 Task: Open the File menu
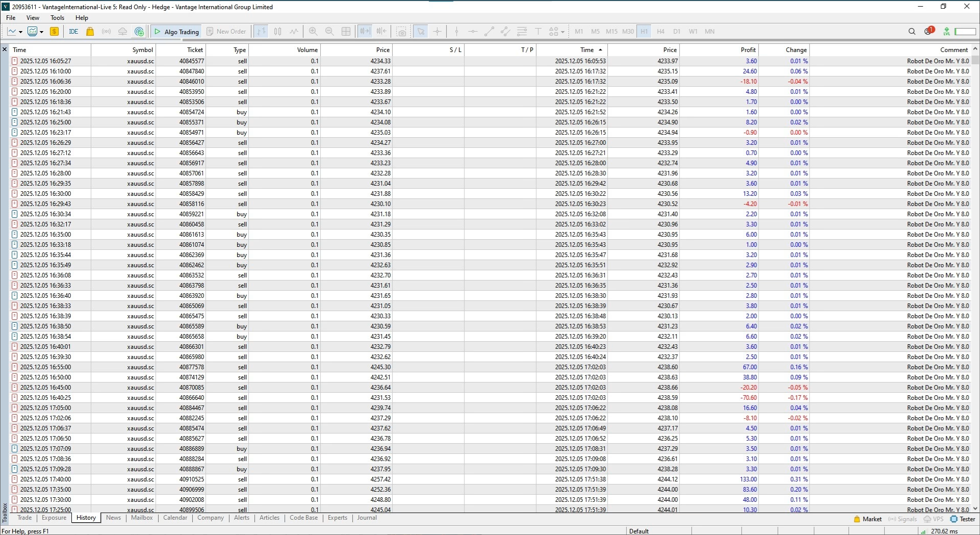click(11, 18)
